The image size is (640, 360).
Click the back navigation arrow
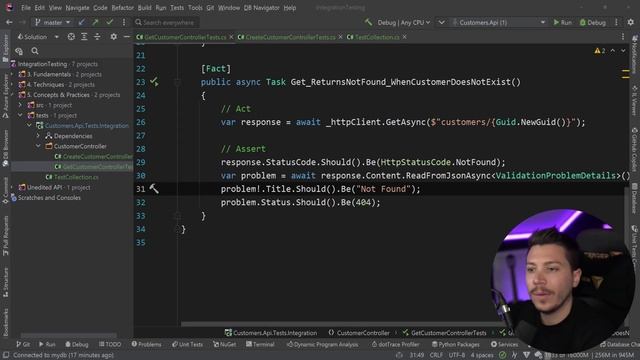click(9, 22)
